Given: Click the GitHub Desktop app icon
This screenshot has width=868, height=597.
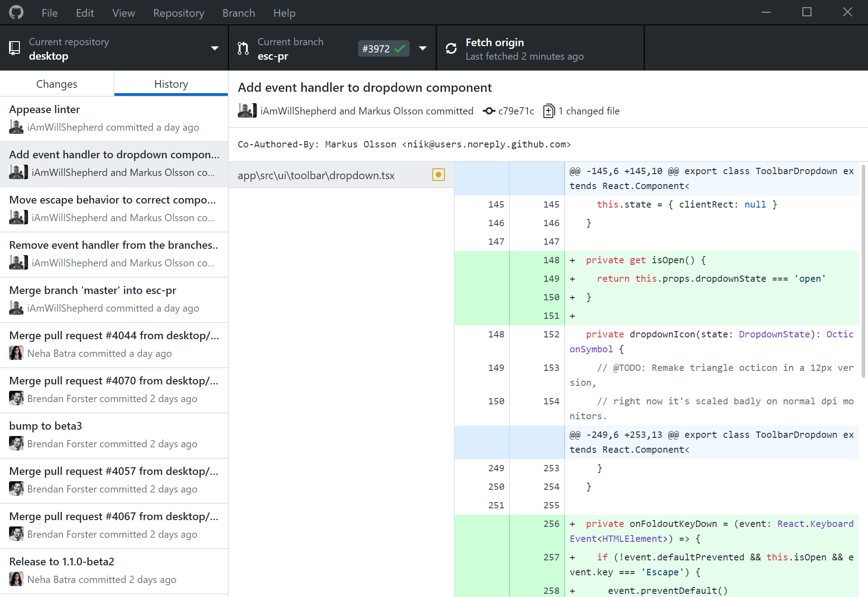Looking at the screenshot, I should [x=16, y=12].
